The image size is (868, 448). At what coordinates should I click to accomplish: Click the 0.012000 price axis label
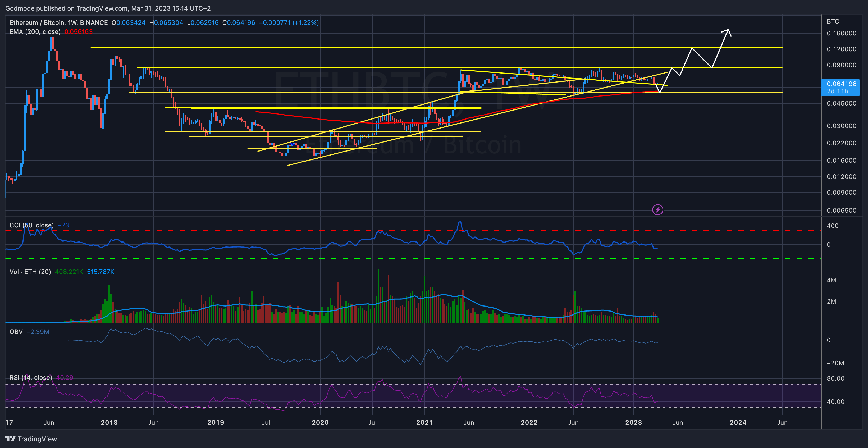tap(841, 176)
